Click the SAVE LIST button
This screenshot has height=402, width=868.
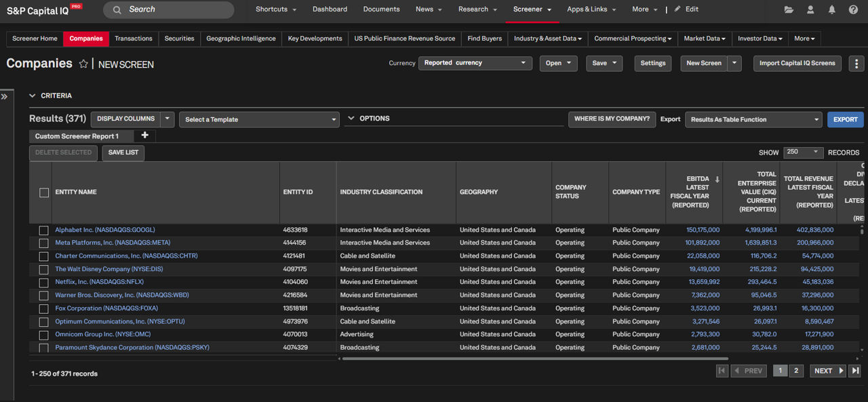(123, 153)
